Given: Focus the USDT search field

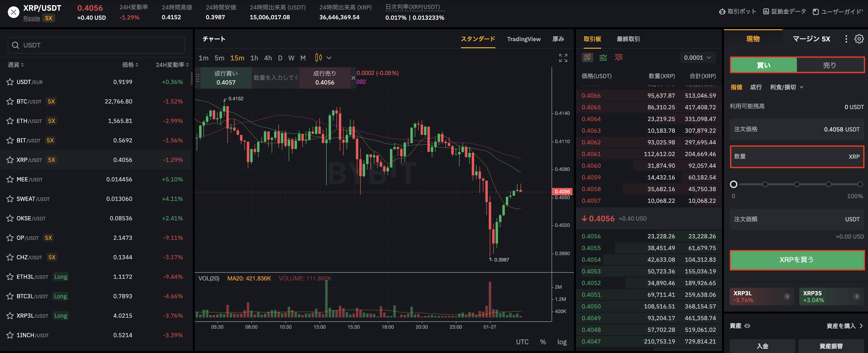Looking at the screenshot, I should [x=96, y=45].
